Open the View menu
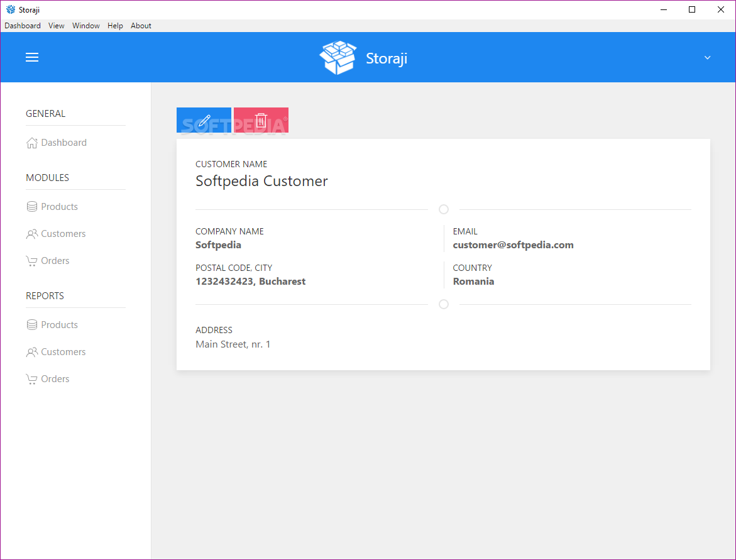 pos(57,26)
